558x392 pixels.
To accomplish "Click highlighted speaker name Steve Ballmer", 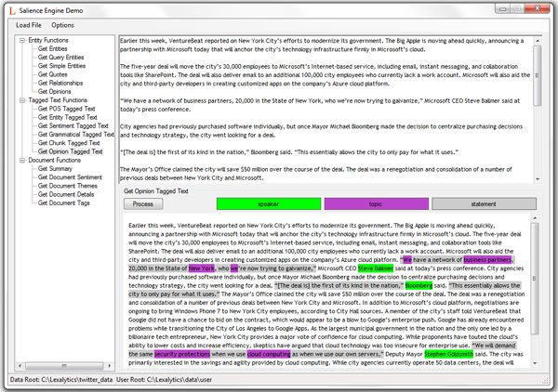I will [x=375, y=268].
